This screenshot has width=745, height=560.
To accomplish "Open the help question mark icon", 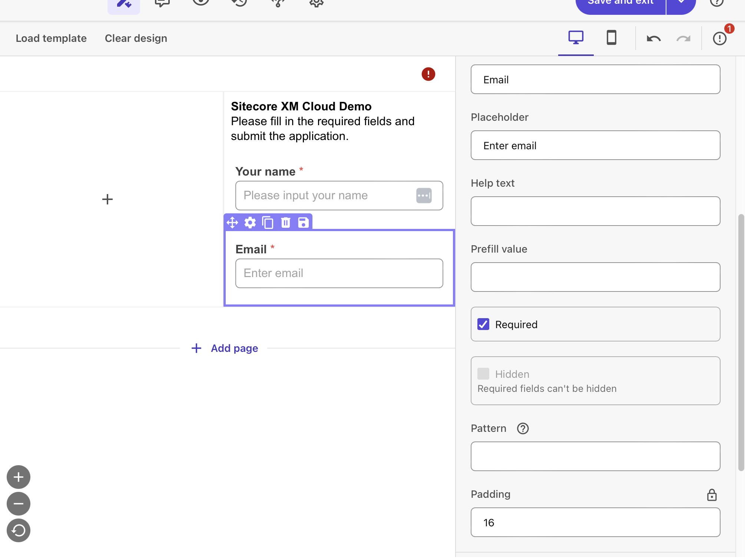I will click(716, 3).
